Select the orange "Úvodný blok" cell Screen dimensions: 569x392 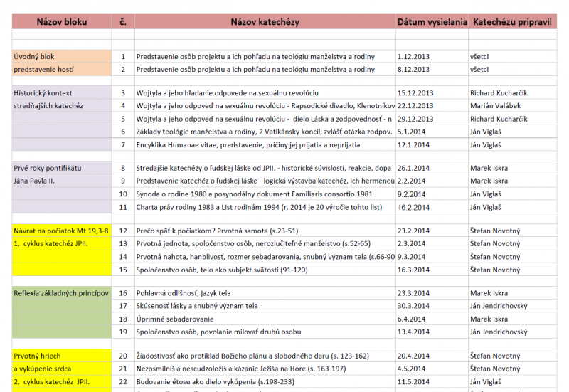(60, 56)
